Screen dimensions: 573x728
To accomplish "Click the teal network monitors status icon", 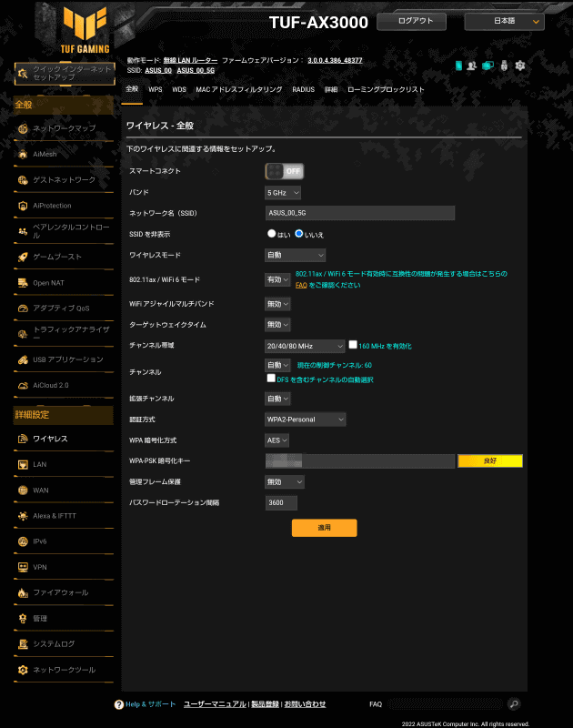I will pos(488,66).
